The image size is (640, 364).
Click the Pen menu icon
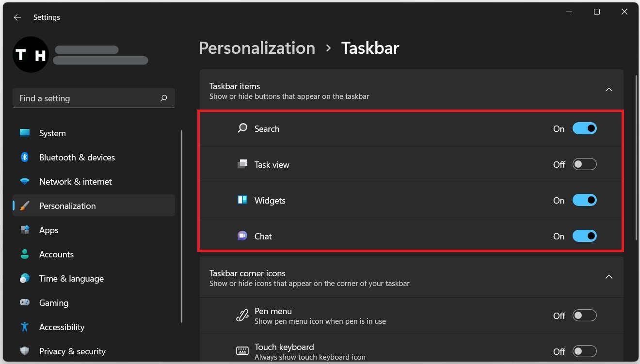(x=242, y=316)
